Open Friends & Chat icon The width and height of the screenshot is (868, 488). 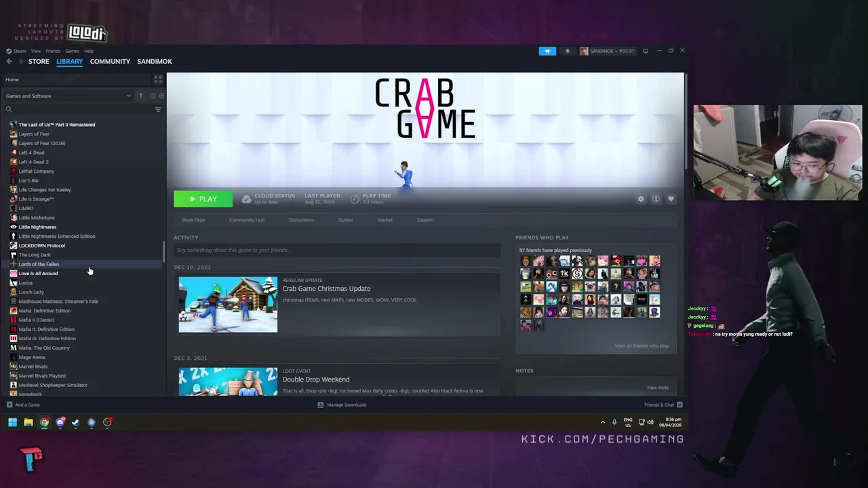coord(679,405)
